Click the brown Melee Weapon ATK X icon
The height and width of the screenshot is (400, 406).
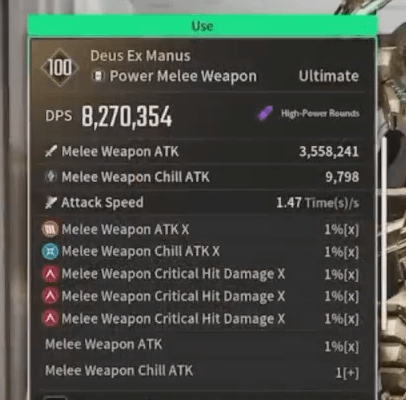[x=51, y=229]
